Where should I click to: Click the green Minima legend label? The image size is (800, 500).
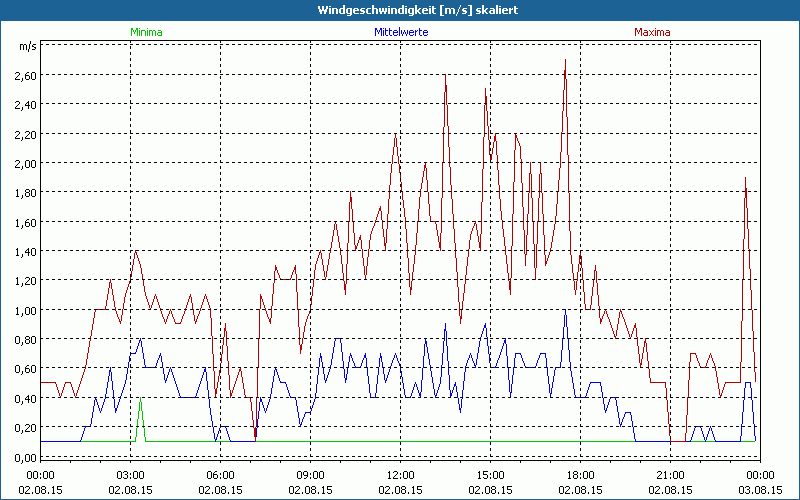point(145,32)
